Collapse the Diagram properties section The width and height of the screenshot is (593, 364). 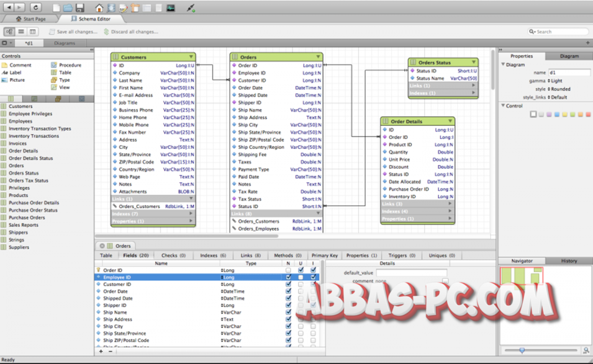[x=503, y=64]
